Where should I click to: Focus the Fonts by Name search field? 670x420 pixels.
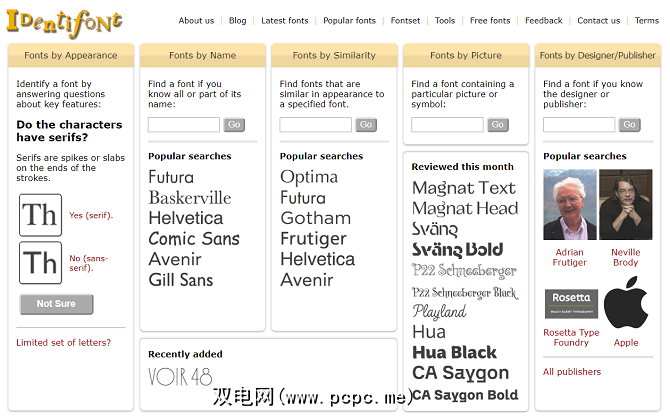(x=184, y=125)
